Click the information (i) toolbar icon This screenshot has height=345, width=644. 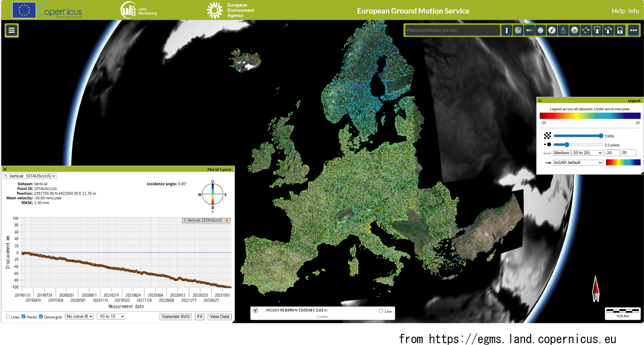tap(507, 30)
